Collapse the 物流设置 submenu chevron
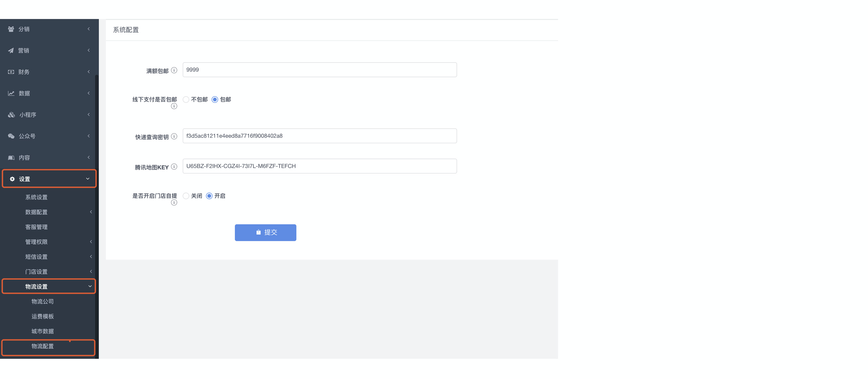This screenshot has width=868, height=379. pyautogui.click(x=90, y=286)
